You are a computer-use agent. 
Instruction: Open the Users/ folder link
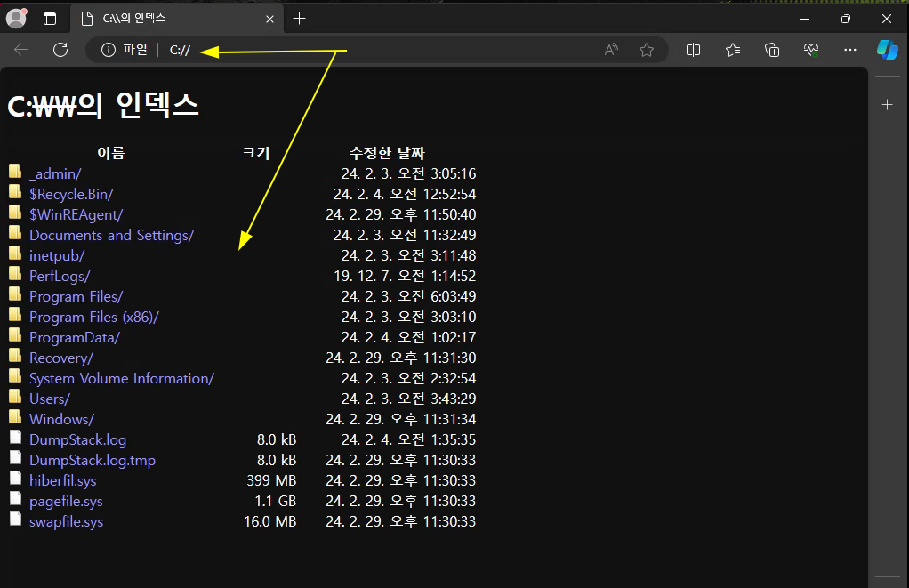[50, 399]
